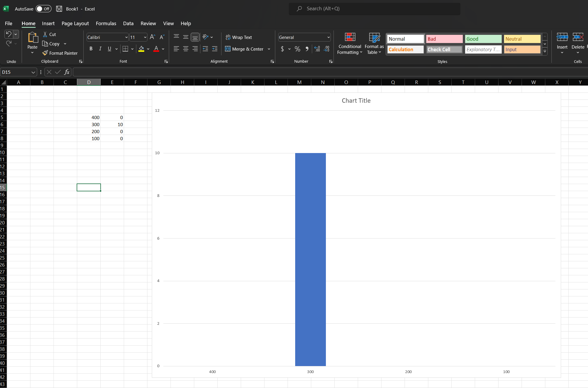The height and width of the screenshot is (388, 588).
Task: Click the Undo arrow icon
Action: pyautogui.click(x=8, y=34)
